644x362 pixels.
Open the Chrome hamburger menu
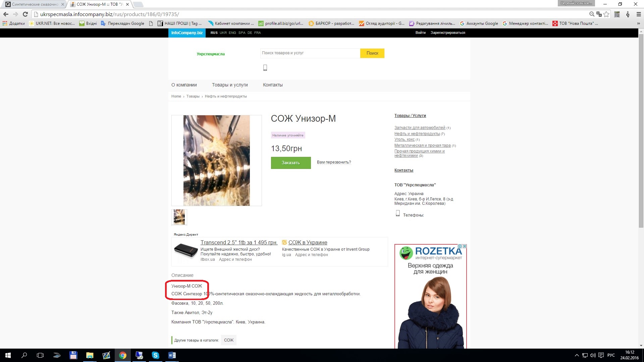point(639,14)
